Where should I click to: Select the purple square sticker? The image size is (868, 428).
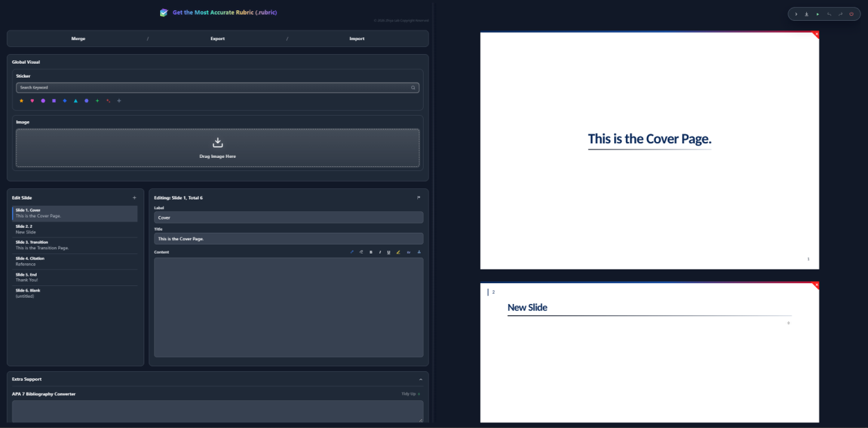tap(54, 101)
